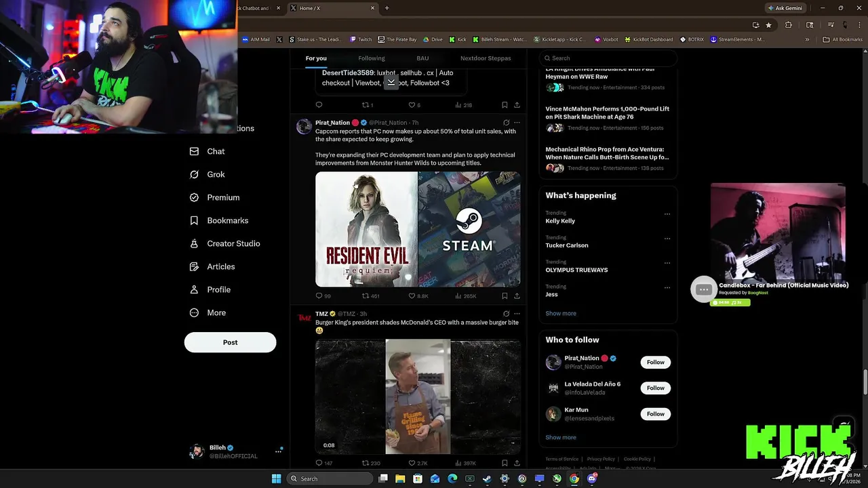Viewport: 868px width, 488px height.
Task: Open Creator Studio in the sidebar
Action: pyautogui.click(x=224, y=243)
